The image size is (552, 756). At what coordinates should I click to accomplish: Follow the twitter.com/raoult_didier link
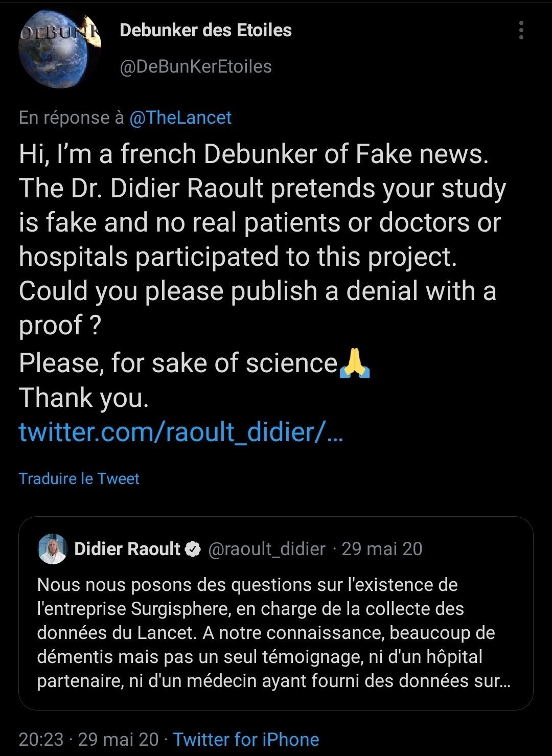click(181, 432)
